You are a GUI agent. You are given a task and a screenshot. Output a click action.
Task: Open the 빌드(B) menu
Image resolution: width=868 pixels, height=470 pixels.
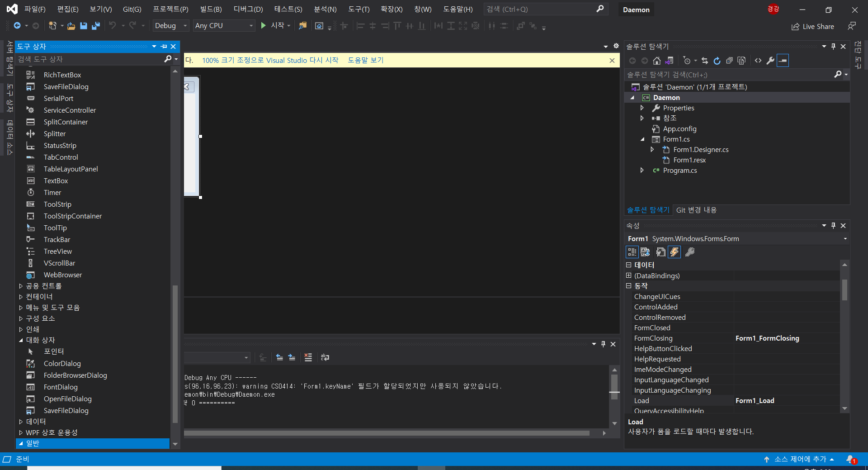(211, 9)
